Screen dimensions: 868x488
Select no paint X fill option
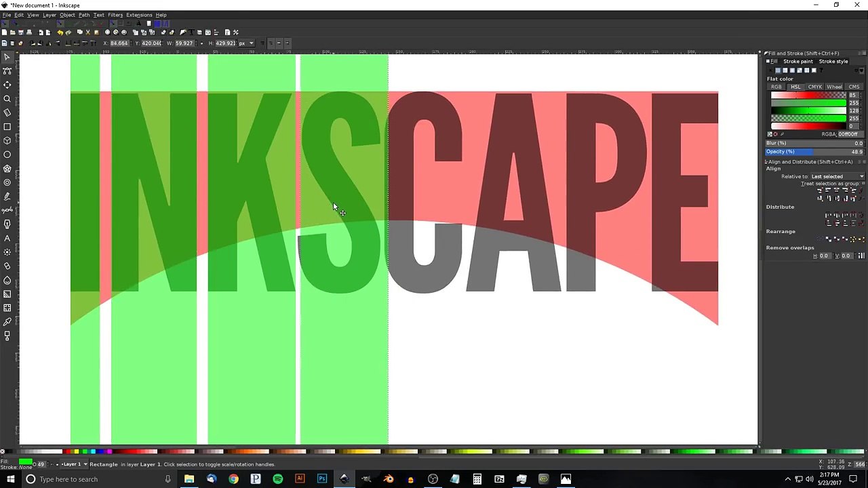pyautogui.click(x=770, y=70)
